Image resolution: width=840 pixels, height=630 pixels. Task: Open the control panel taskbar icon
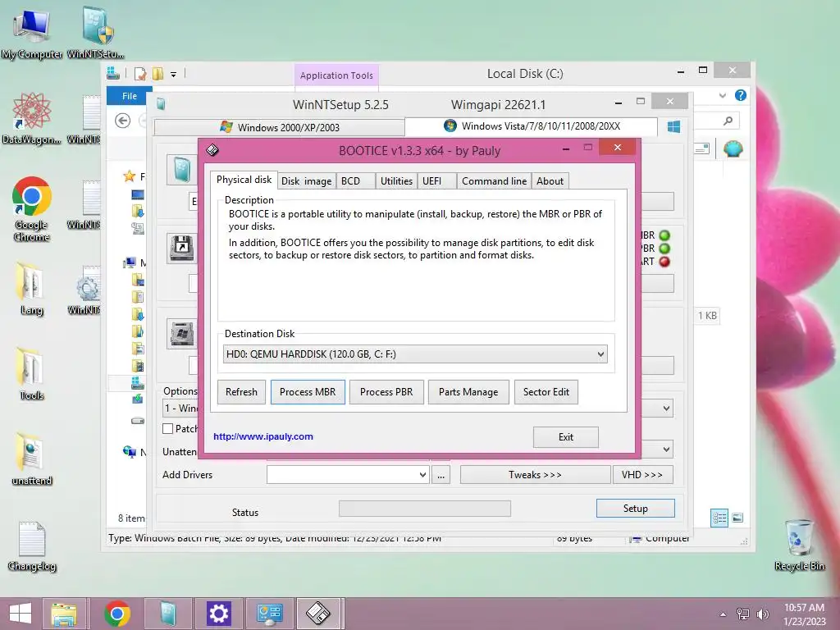point(269,614)
